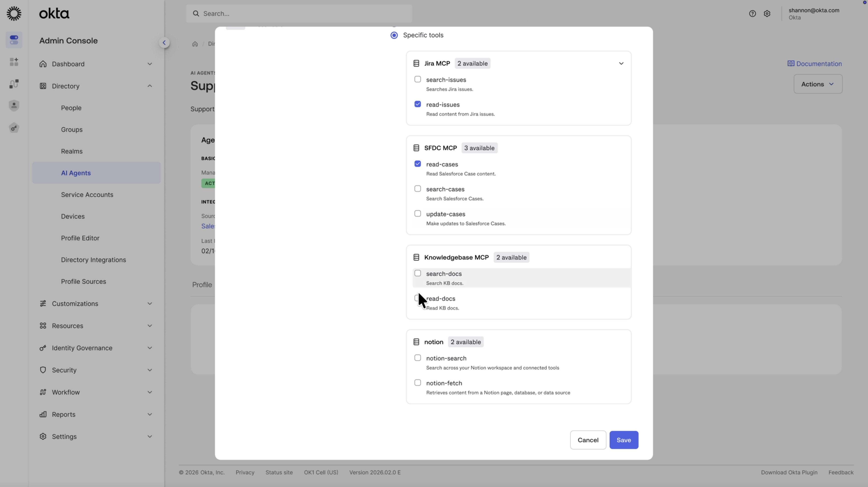Select the key icon in the left rail
Screen dimensions: 868x487
point(14,128)
